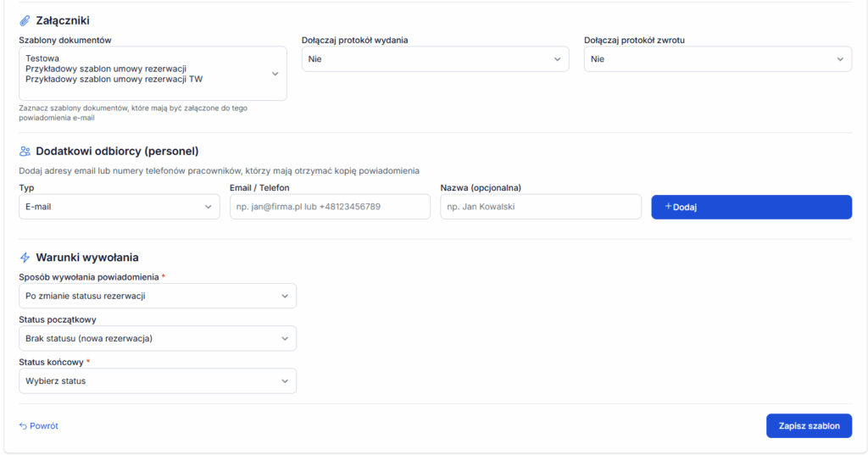Viewport: 868px width, 455px height.
Task: Click the lightning bolt icon beside Warunki wywołania
Action: [25, 258]
